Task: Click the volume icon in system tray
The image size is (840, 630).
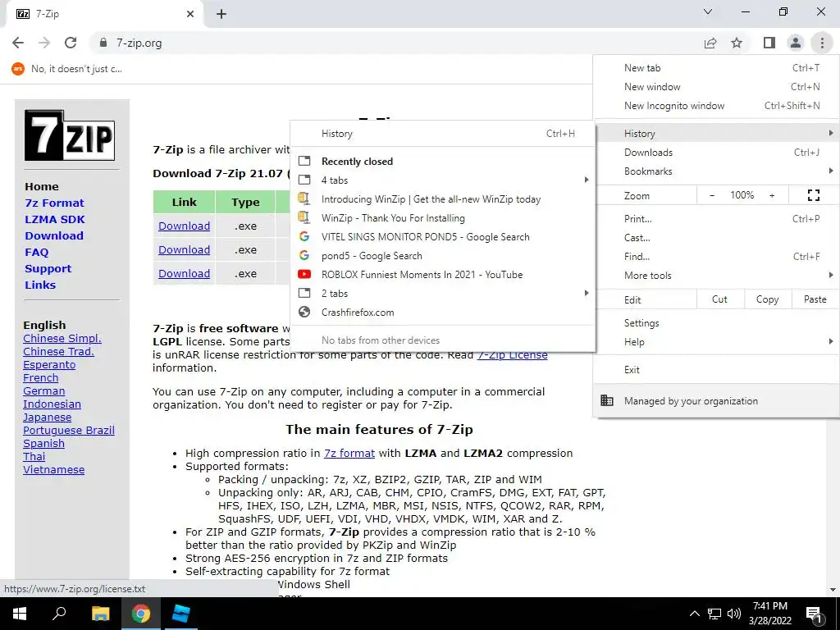Action: pyautogui.click(x=734, y=614)
